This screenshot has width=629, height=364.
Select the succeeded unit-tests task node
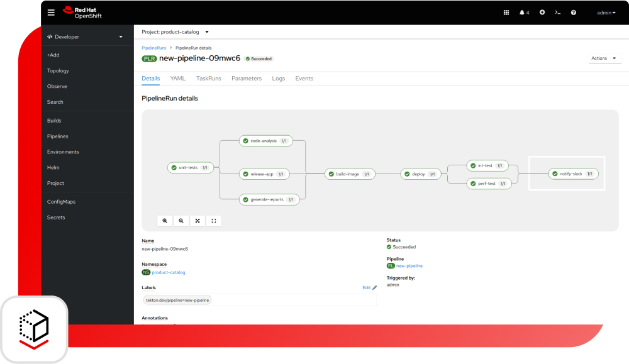(x=190, y=167)
